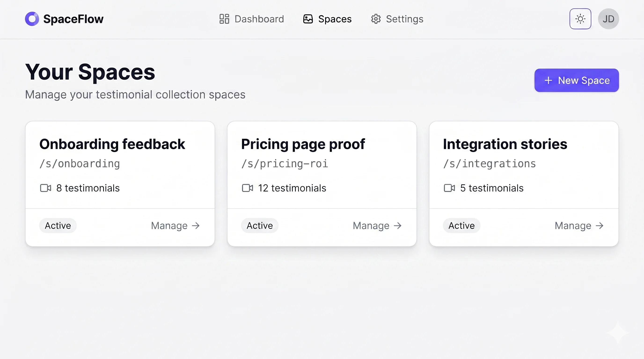Click the SpaceFlow brand name

tap(73, 19)
